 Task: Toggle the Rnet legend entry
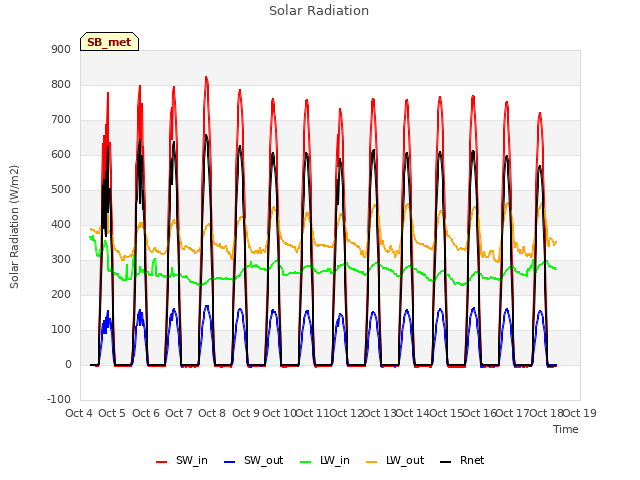coord(462,460)
